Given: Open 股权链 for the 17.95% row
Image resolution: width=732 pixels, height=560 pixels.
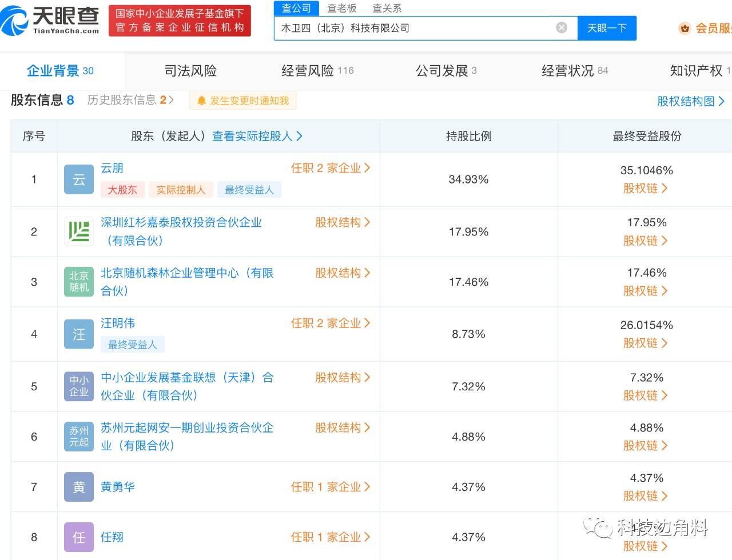Looking at the screenshot, I should click(x=646, y=241).
